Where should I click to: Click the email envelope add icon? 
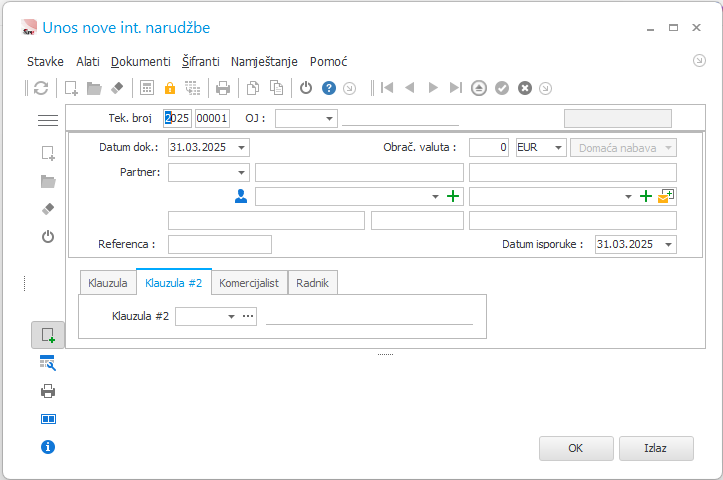pos(666,196)
